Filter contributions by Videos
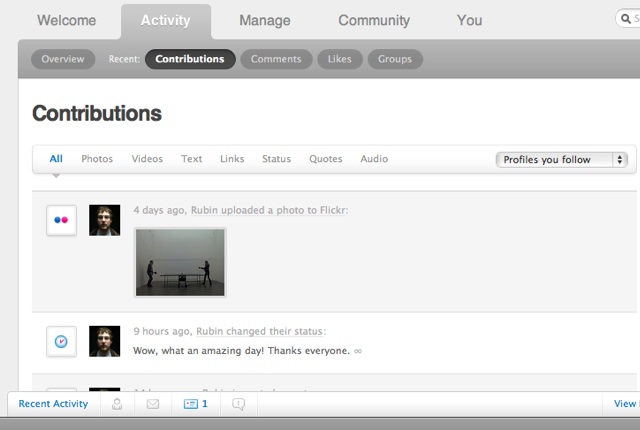The image size is (640, 430). [147, 159]
